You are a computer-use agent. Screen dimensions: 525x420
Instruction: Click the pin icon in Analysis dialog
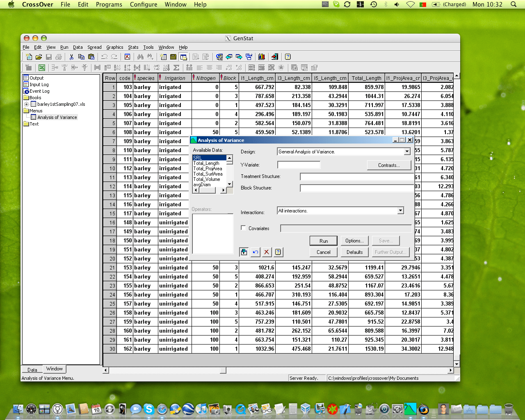pos(244,252)
